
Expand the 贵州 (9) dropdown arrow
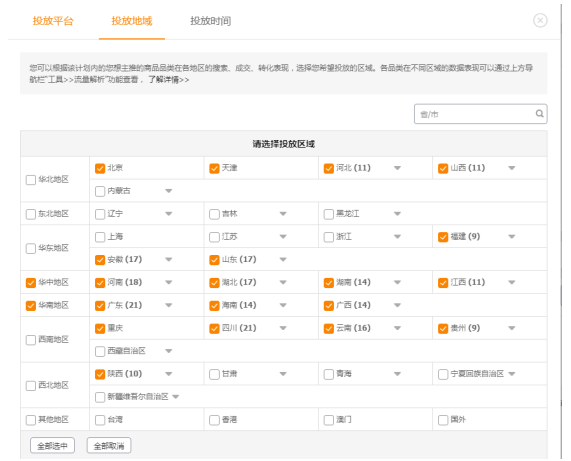(512, 328)
